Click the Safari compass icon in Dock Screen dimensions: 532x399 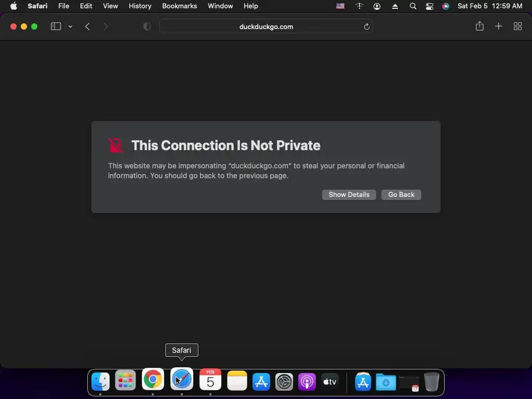pos(181,379)
